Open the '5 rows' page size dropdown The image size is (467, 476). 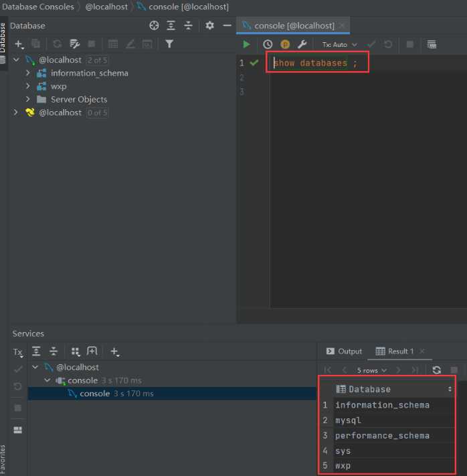point(371,370)
